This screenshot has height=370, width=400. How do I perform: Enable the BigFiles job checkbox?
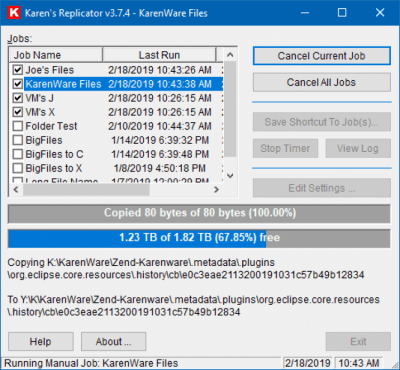[17, 140]
